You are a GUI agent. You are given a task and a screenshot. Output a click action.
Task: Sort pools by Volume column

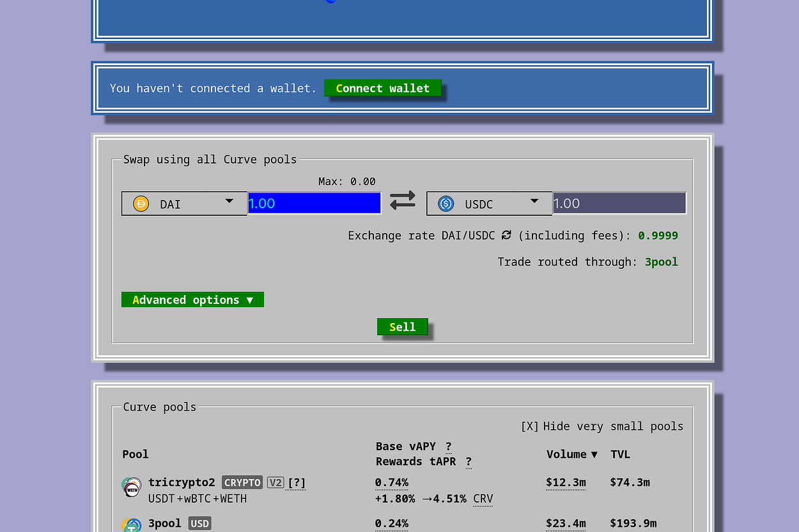click(x=572, y=454)
